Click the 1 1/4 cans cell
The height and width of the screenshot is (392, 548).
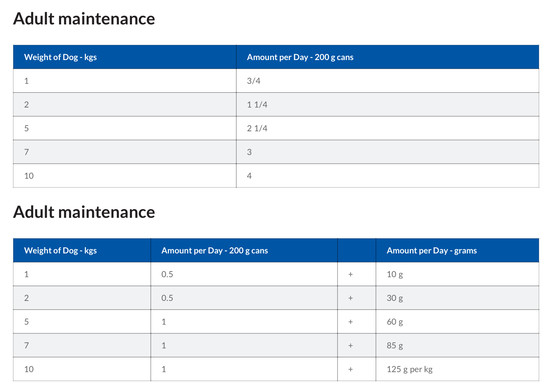point(387,104)
